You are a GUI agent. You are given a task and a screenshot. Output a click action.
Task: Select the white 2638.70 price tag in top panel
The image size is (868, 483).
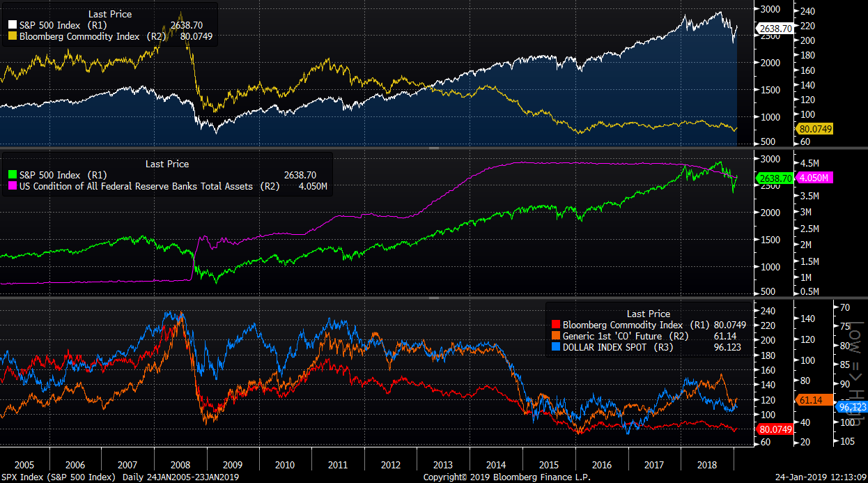coord(774,29)
